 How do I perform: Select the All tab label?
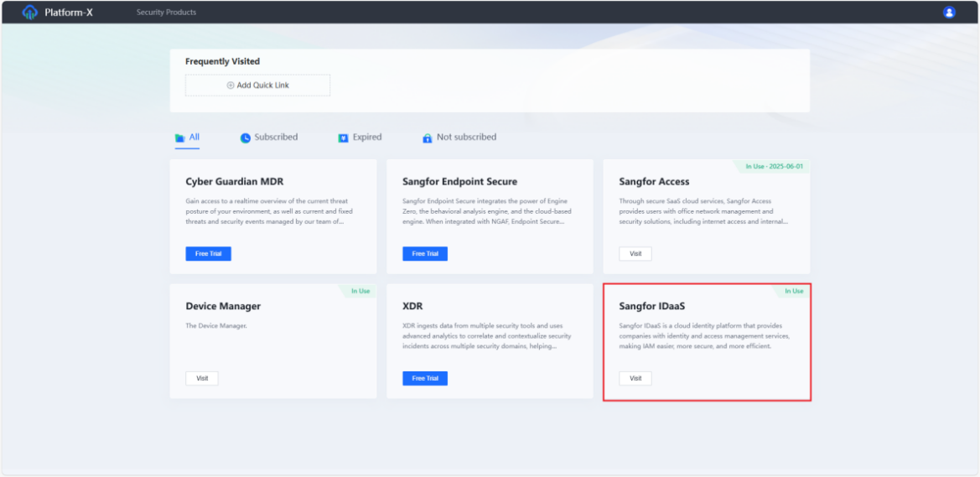click(x=194, y=137)
